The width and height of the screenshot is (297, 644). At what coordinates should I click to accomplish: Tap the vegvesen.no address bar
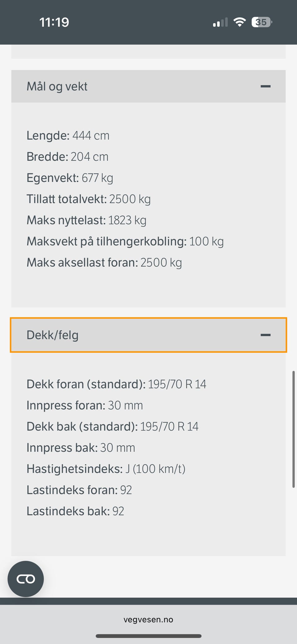[148, 620]
